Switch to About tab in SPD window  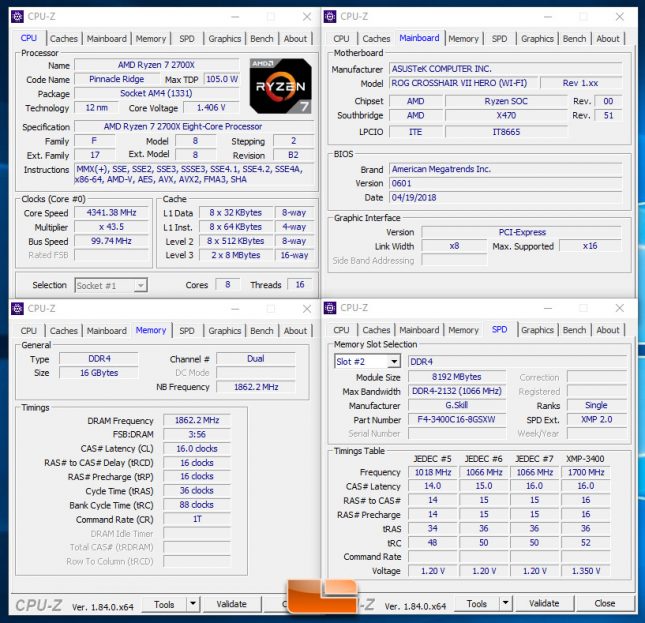(608, 330)
